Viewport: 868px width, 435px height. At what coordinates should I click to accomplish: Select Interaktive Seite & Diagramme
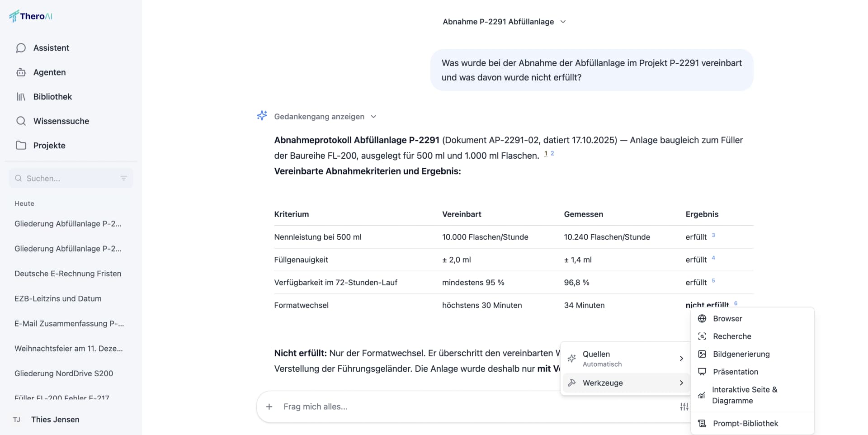752,395
